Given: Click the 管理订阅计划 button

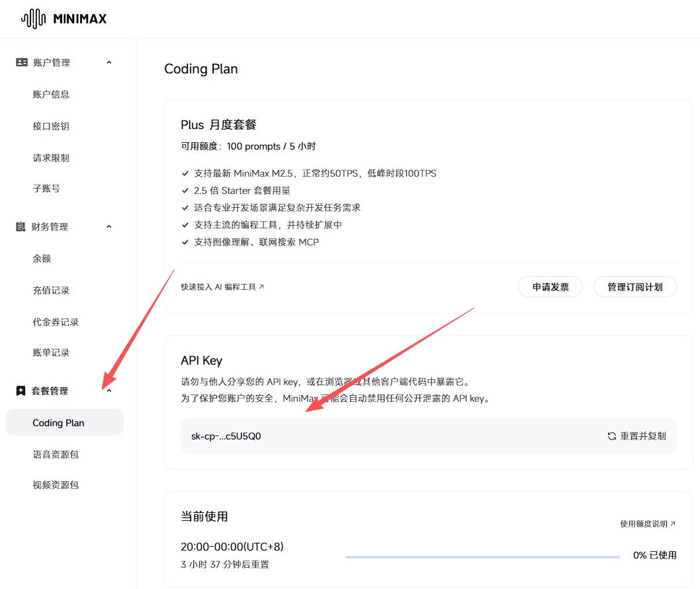Looking at the screenshot, I should [x=634, y=287].
